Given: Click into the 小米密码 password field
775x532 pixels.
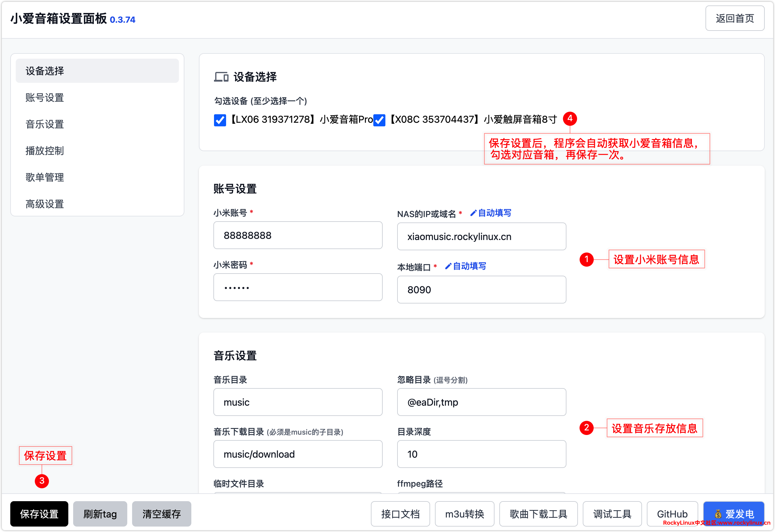Looking at the screenshot, I should (x=298, y=287).
